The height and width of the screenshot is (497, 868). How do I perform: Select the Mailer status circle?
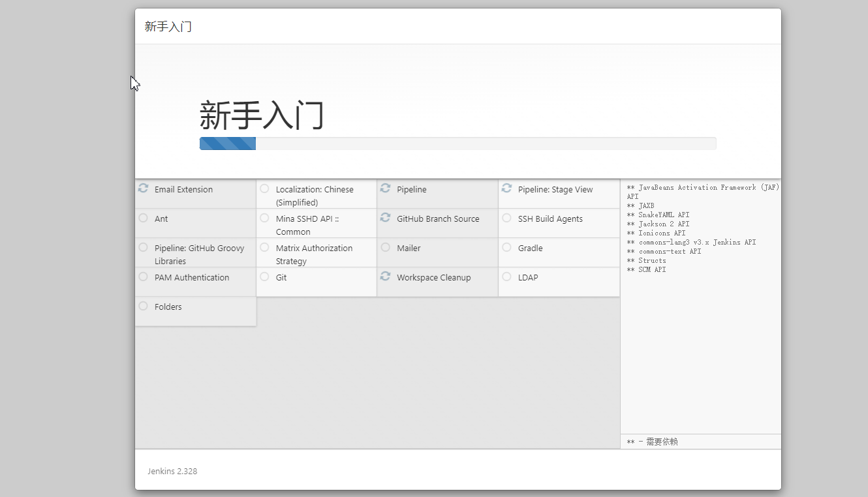coord(386,247)
